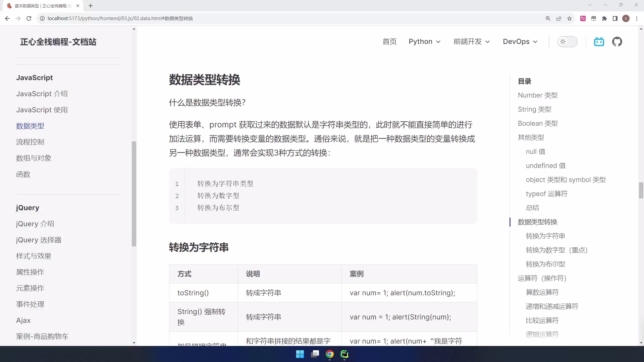644x362 pixels.
Task: Open Chrome three-dot menu
Action: click(637, 18)
